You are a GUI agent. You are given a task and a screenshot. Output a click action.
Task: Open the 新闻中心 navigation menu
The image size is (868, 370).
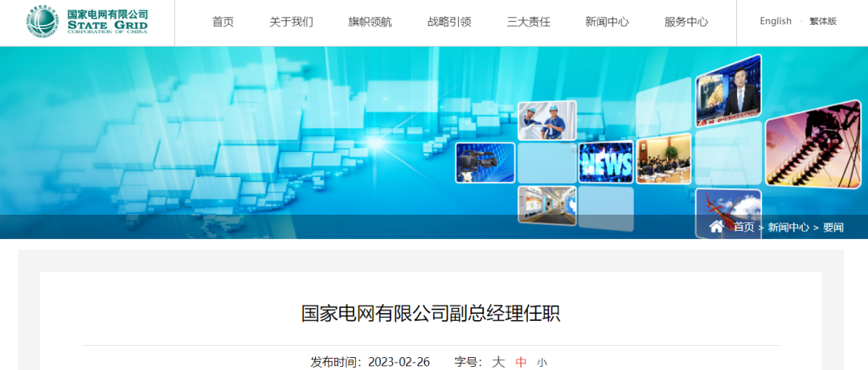607,23
